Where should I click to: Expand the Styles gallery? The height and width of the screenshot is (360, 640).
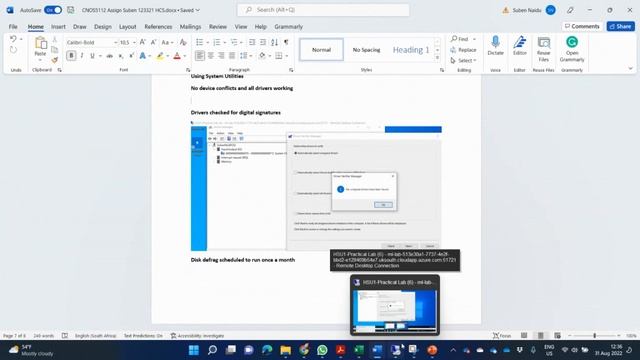click(x=437, y=58)
